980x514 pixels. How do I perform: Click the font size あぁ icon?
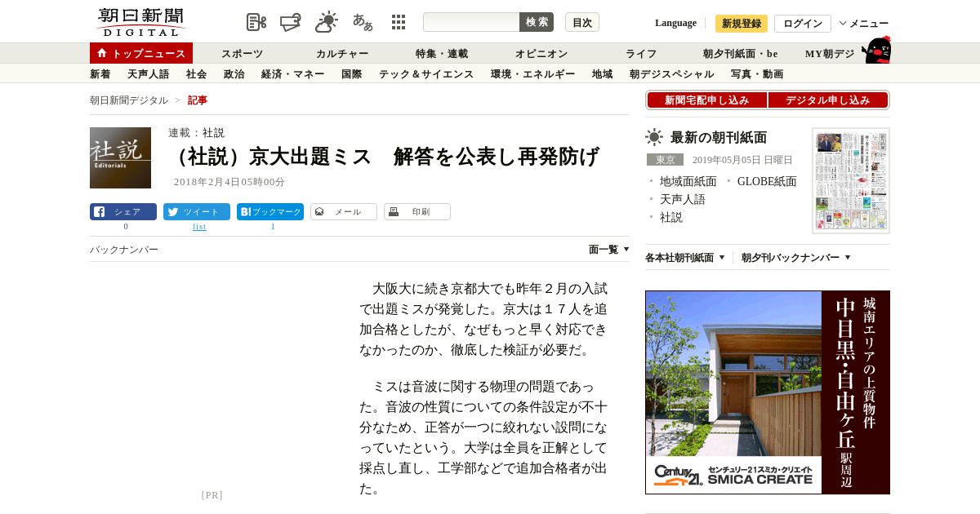click(x=363, y=22)
